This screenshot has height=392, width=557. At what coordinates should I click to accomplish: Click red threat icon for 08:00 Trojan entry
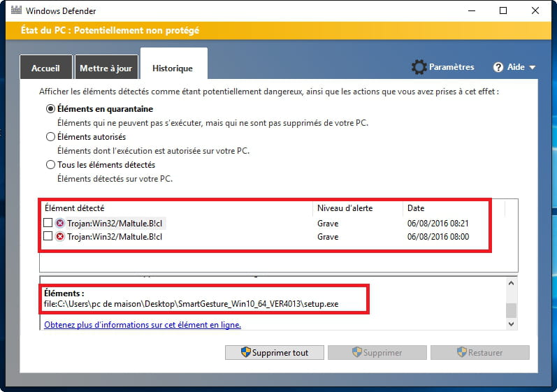click(60, 236)
